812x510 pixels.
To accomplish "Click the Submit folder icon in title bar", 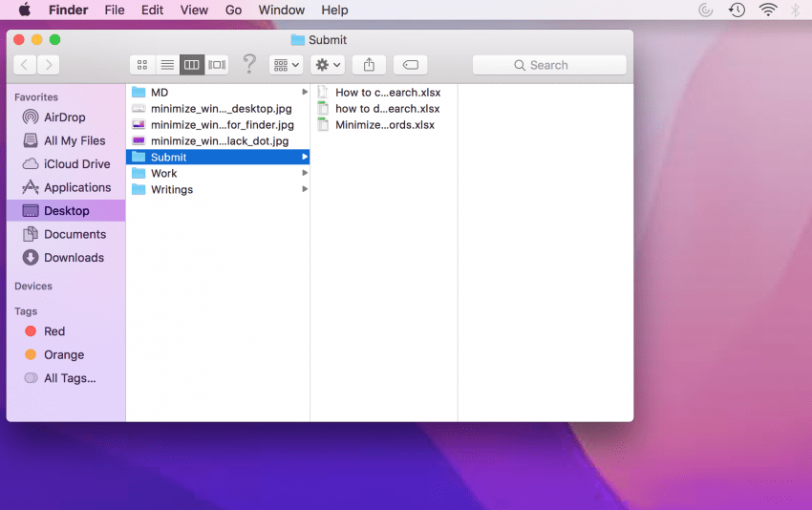I will [x=297, y=40].
